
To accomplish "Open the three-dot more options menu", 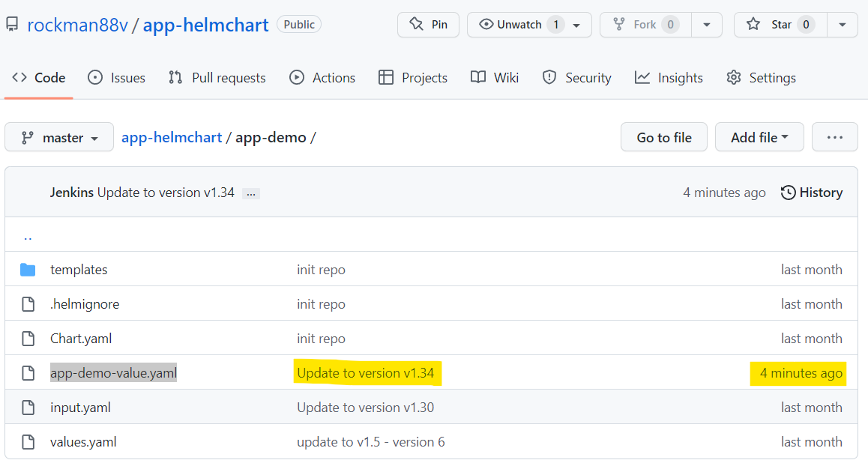I will 835,136.
